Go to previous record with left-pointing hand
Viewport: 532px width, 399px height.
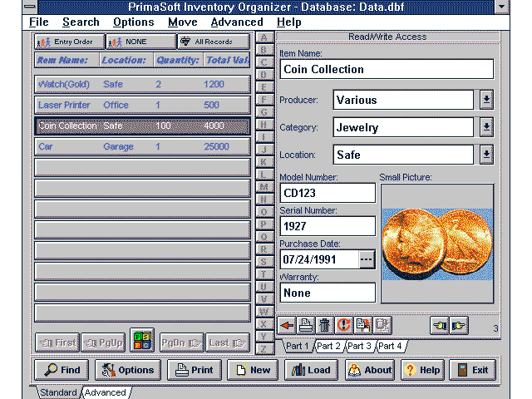click(441, 325)
